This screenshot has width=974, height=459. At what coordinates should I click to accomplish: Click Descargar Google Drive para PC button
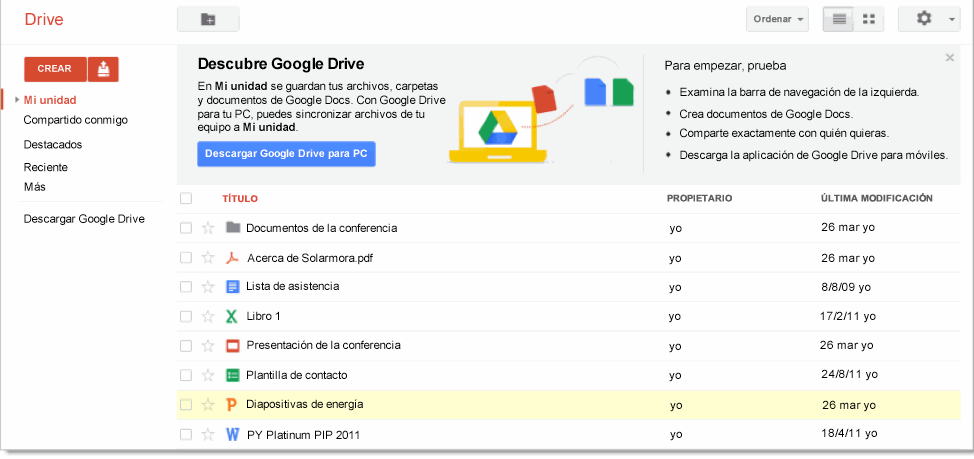click(x=286, y=154)
